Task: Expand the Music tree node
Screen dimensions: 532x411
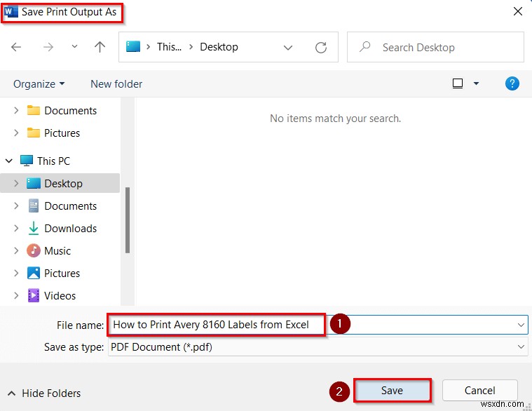Action: [16, 250]
